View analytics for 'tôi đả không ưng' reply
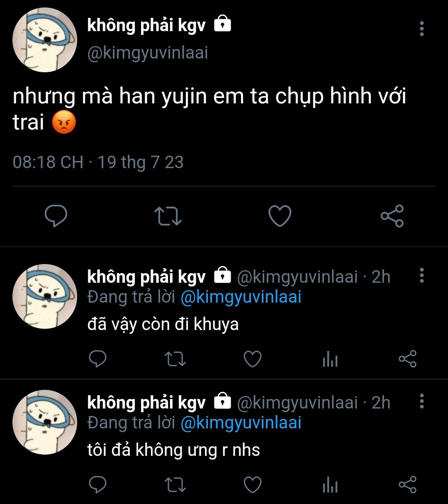The image size is (448, 504). 330,485
